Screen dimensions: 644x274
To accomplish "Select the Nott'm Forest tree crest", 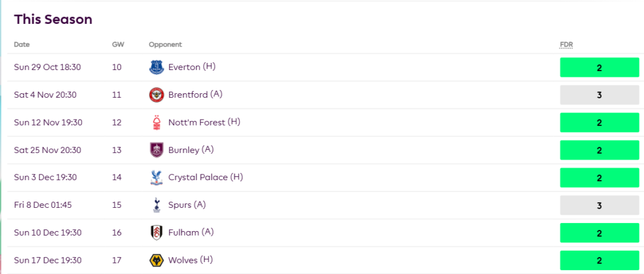I will tap(157, 123).
